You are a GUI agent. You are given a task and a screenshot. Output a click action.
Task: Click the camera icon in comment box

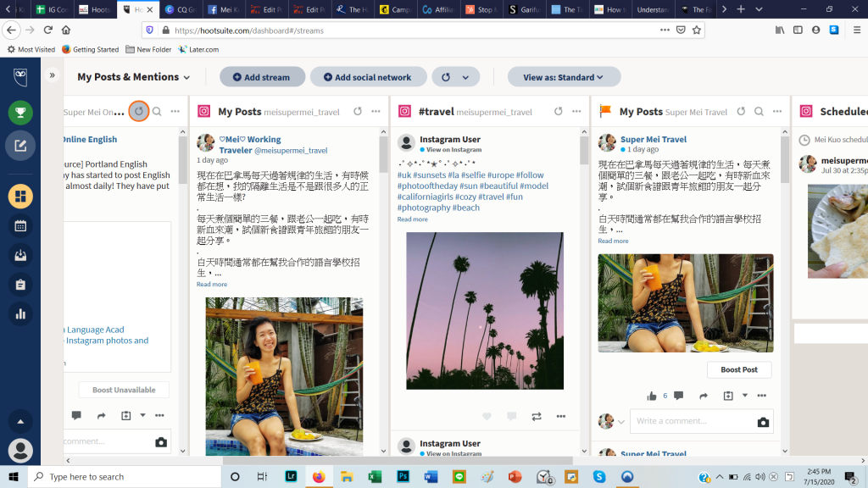(x=763, y=422)
